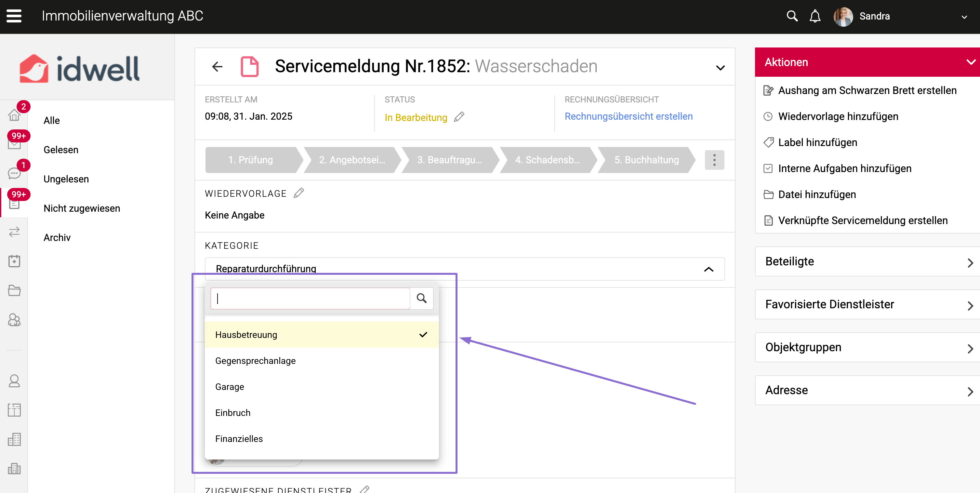Click Wiedervorlage hinzufügen action
This screenshot has width=980, height=493.
point(838,116)
